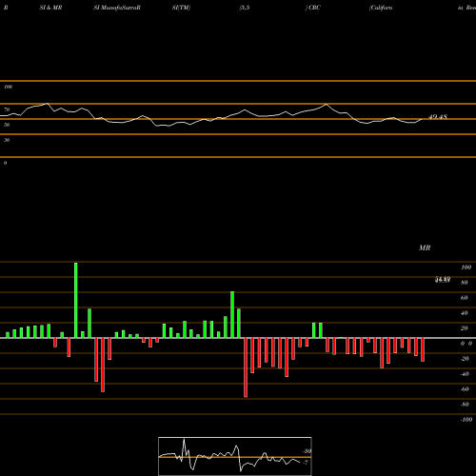The width and height of the screenshot is (476, 476).
Task: Click the ') CRC' ticker text
Action: [313, 8]
